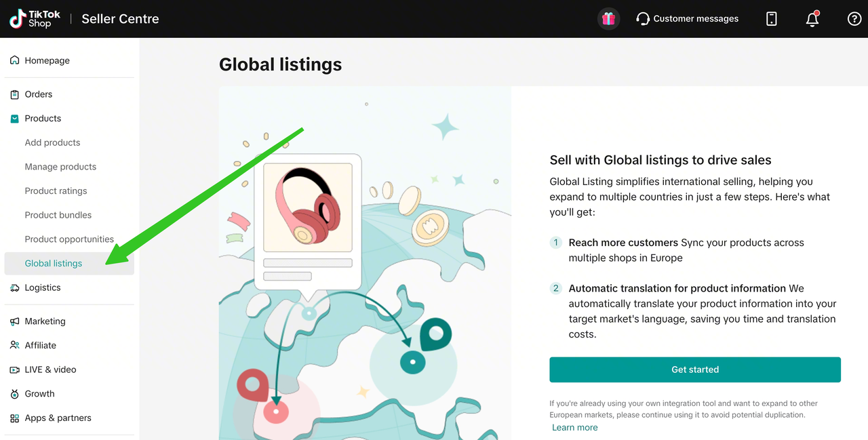Click the Logistics truck icon

15,288
